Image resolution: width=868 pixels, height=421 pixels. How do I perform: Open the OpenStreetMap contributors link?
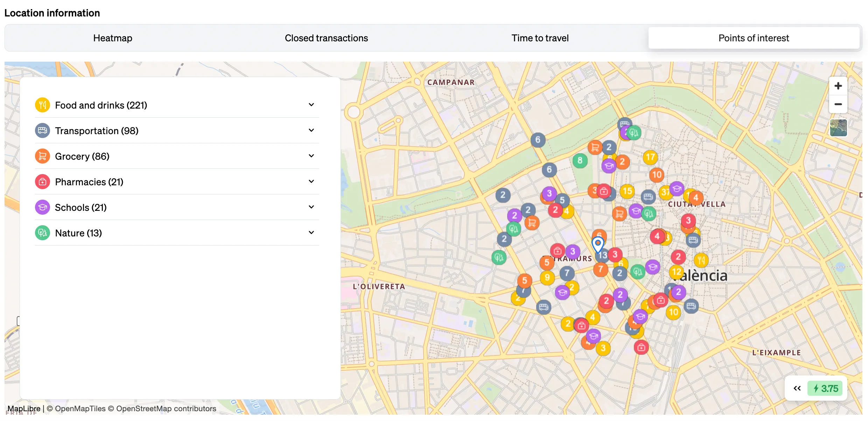pyautogui.click(x=162, y=409)
